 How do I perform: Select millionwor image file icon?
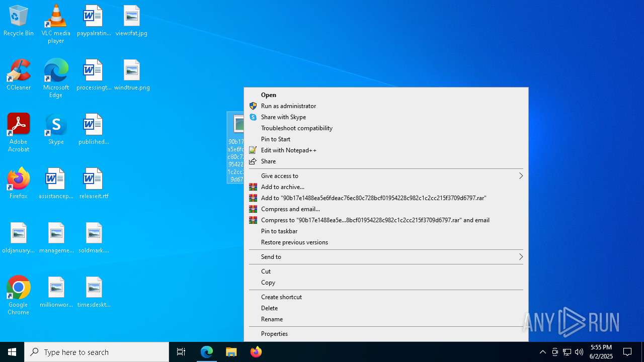coord(56,293)
